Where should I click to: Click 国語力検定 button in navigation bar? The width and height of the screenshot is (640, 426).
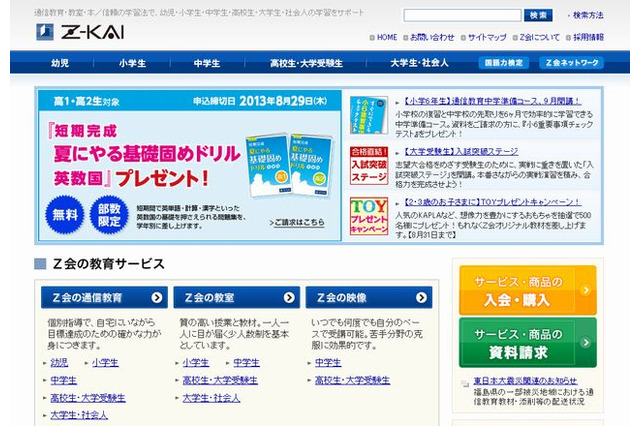[504, 62]
